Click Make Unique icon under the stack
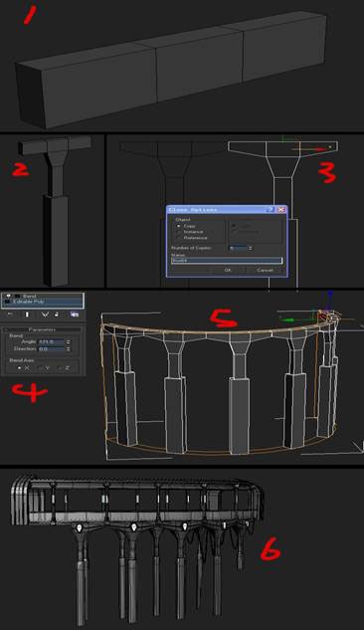Viewport: 364px width, 630px height. [x=45, y=315]
